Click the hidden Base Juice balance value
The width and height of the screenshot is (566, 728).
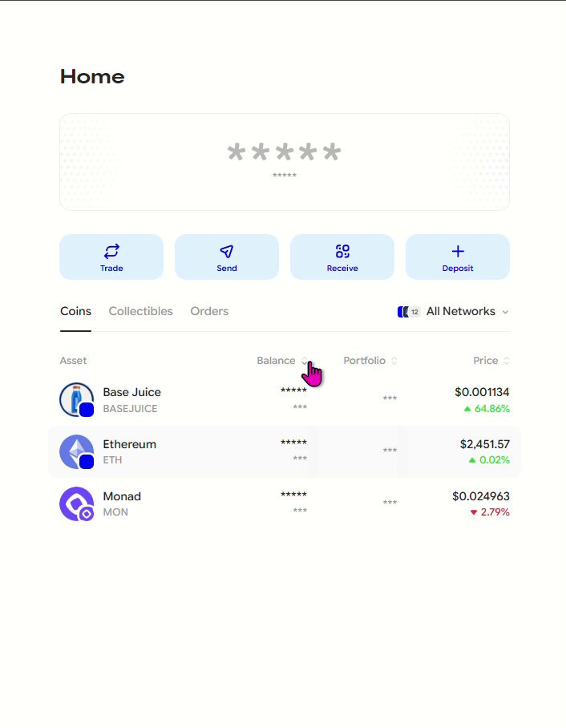293,390
